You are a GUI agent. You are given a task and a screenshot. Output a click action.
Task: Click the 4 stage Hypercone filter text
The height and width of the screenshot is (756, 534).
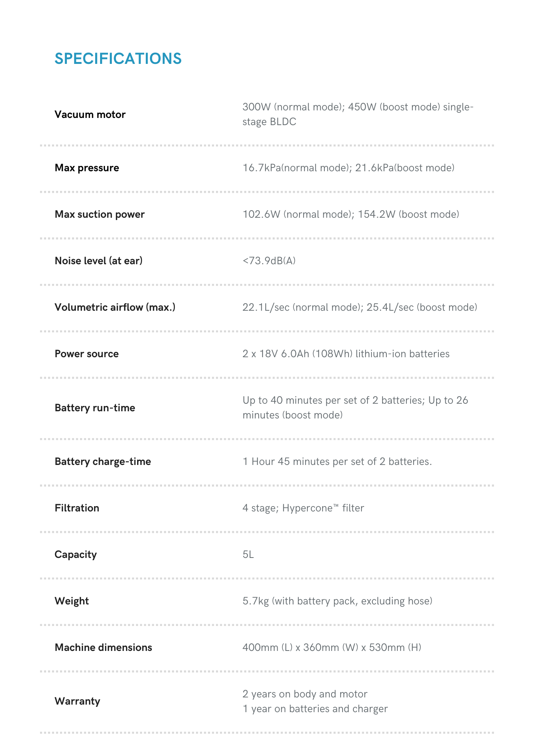303,508
